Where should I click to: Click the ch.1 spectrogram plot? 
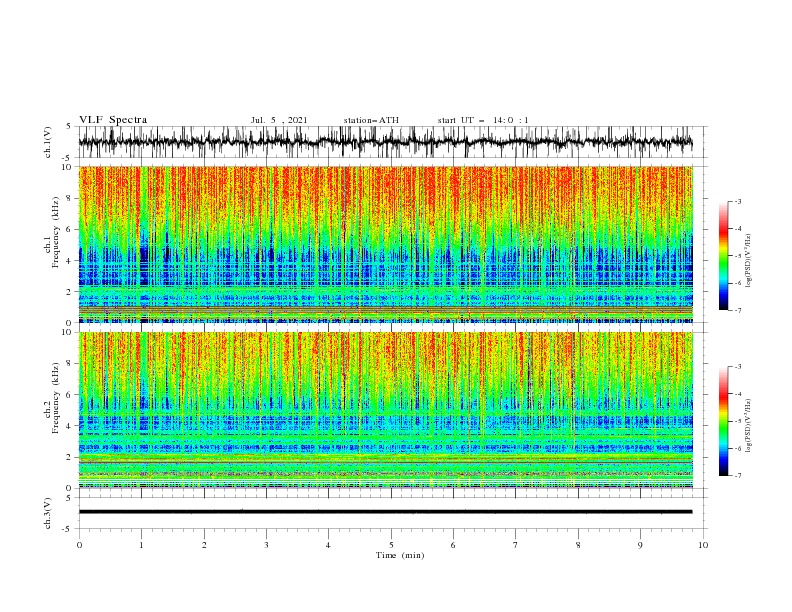pos(385,244)
